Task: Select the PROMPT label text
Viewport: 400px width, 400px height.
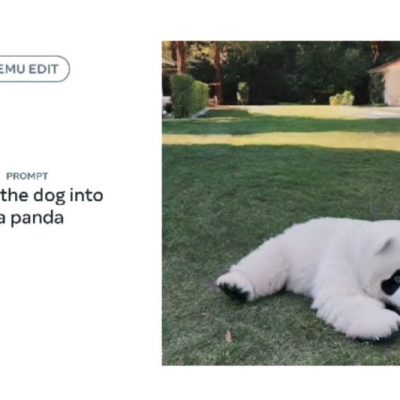Action: pos(27,176)
